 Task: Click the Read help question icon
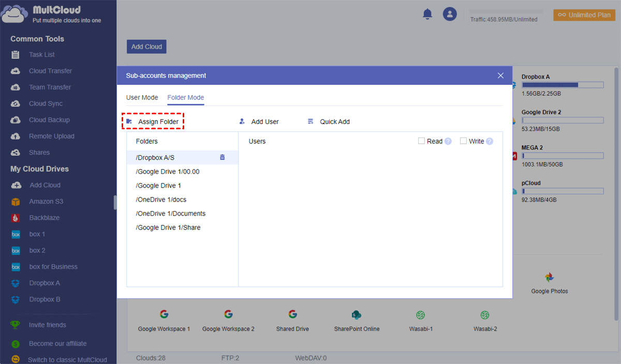point(448,141)
